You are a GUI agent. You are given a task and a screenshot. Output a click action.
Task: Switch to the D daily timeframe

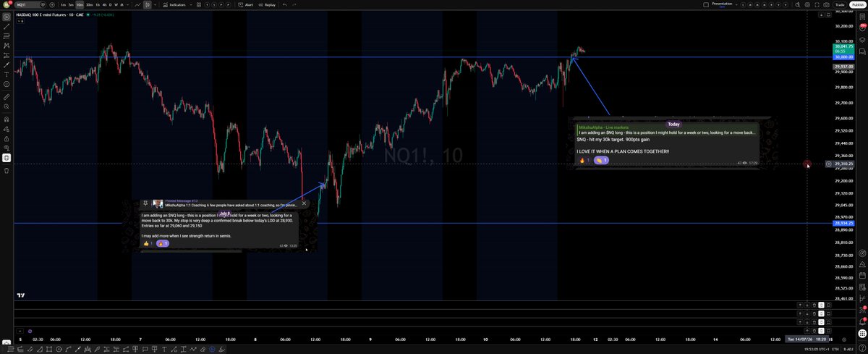pos(110,4)
